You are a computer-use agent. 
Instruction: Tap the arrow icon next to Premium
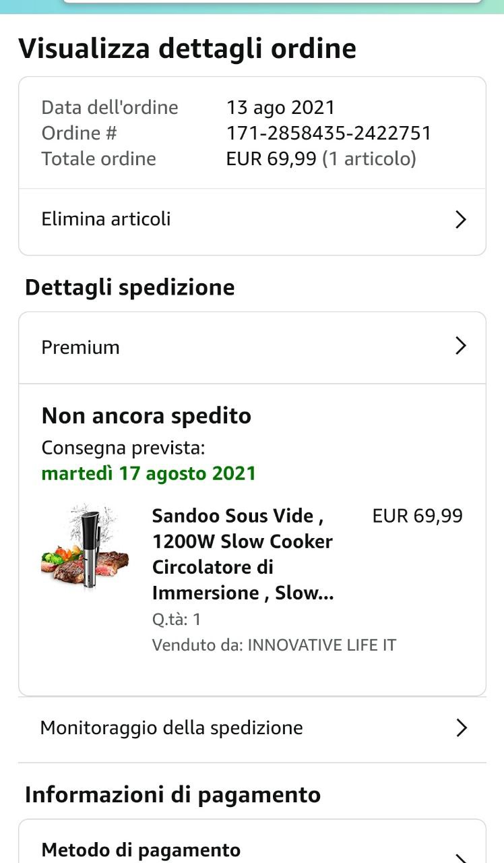(461, 347)
